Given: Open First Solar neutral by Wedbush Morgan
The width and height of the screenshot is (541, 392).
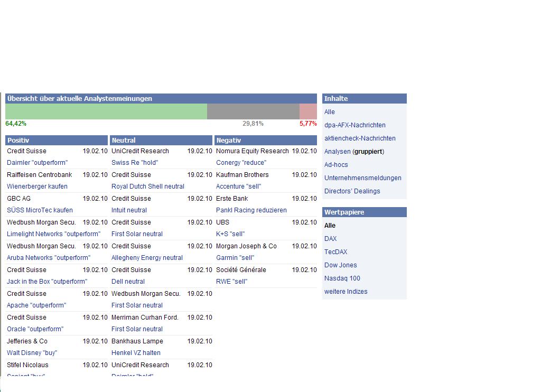Looking at the screenshot, I should [x=137, y=305].
